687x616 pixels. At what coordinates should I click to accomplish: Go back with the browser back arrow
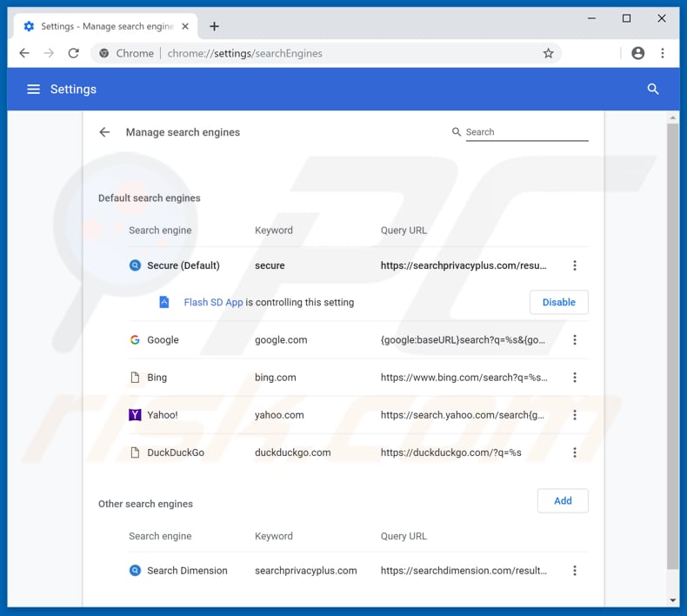[24, 53]
